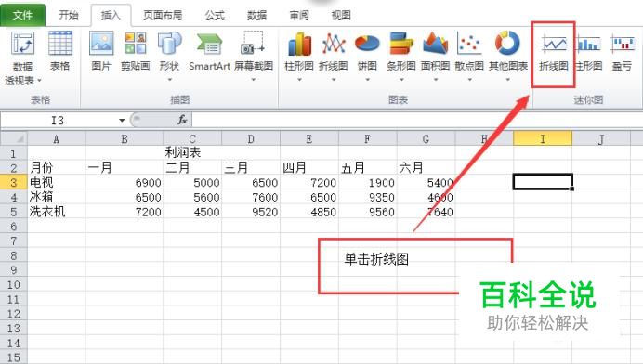Click cell with value 6900
Screen dimensions: 643x364
click(x=125, y=182)
